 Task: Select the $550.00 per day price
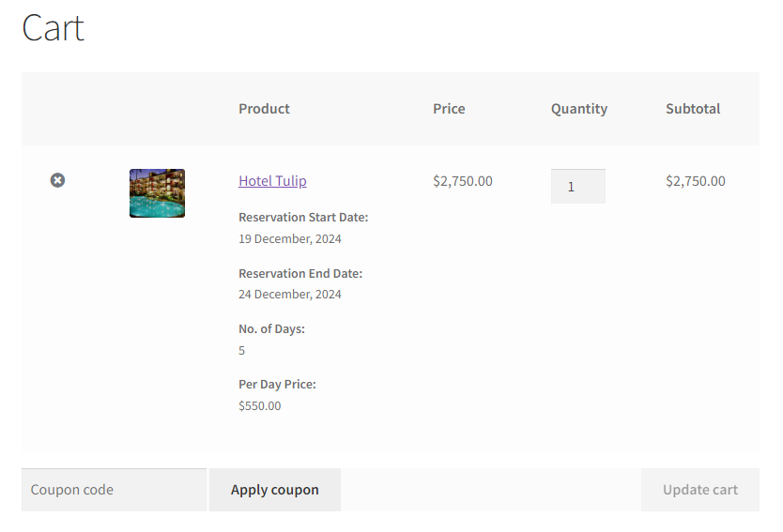pyautogui.click(x=260, y=405)
